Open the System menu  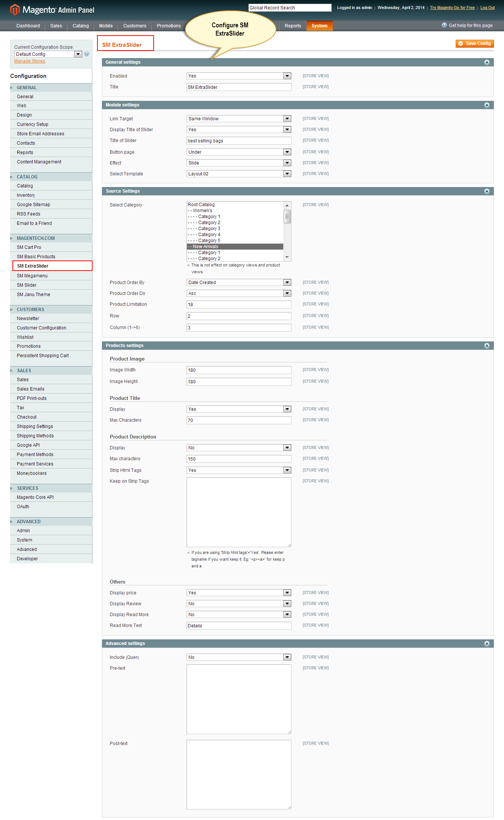point(320,26)
